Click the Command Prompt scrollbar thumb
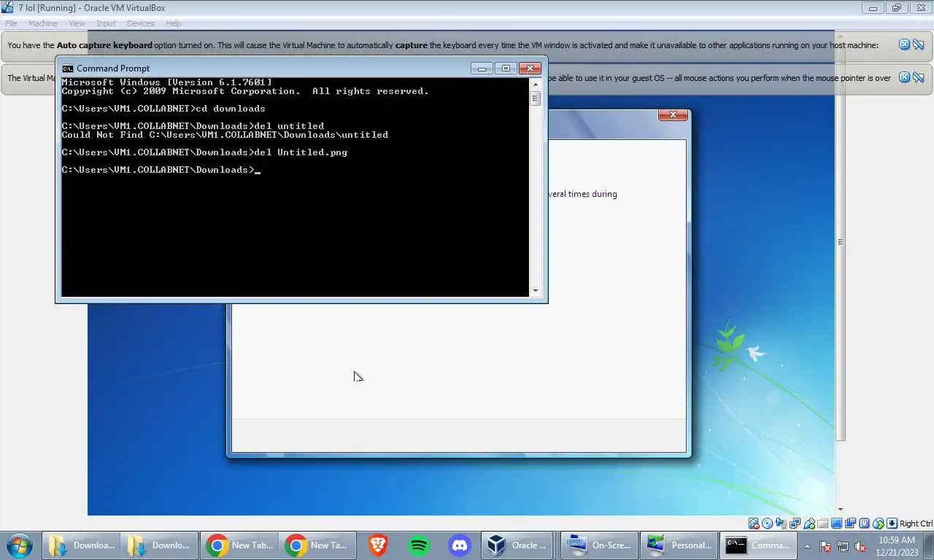This screenshot has width=934, height=560. (536, 98)
